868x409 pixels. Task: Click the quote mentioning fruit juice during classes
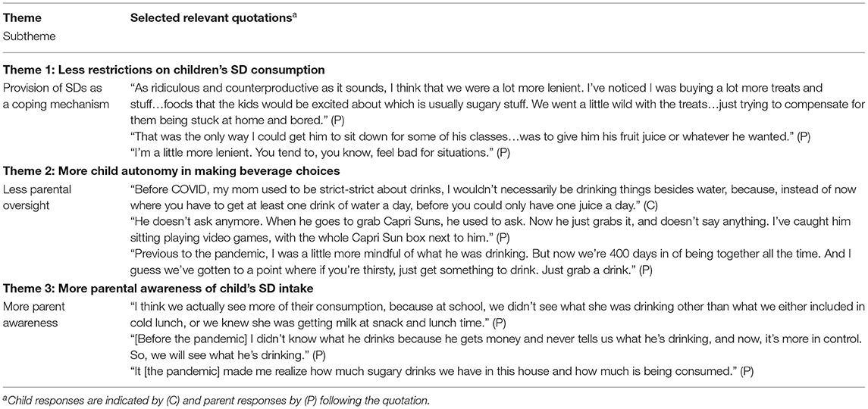[x=470, y=137]
